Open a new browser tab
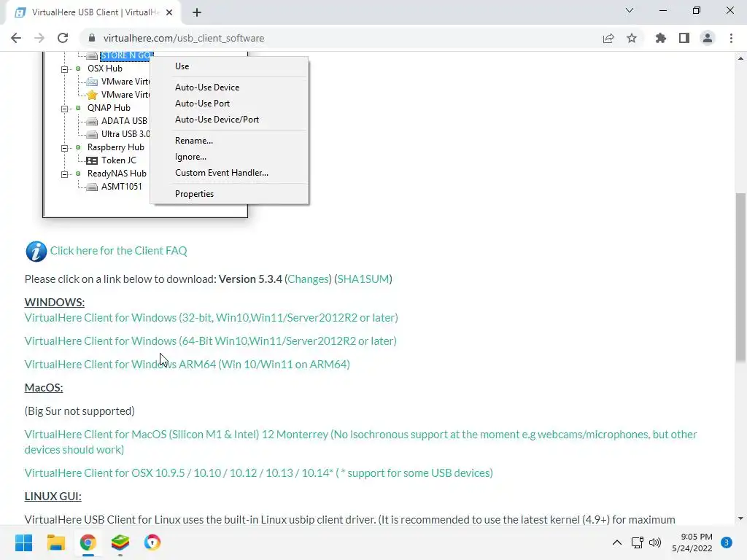This screenshot has height=560, width=747. click(197, 12)
